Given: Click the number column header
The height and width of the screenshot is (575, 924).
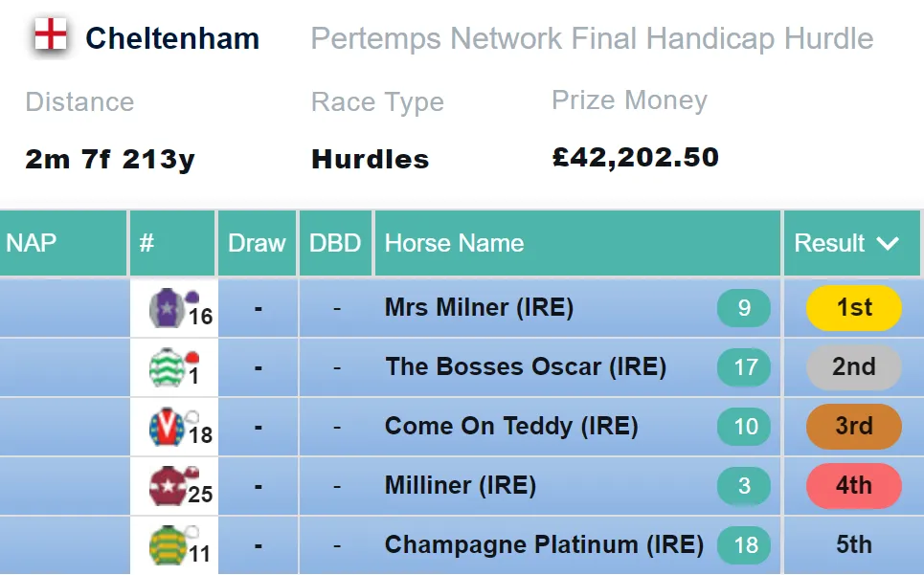Looking at the screenshot, I should pyautogui.click(x=172, y=243).
